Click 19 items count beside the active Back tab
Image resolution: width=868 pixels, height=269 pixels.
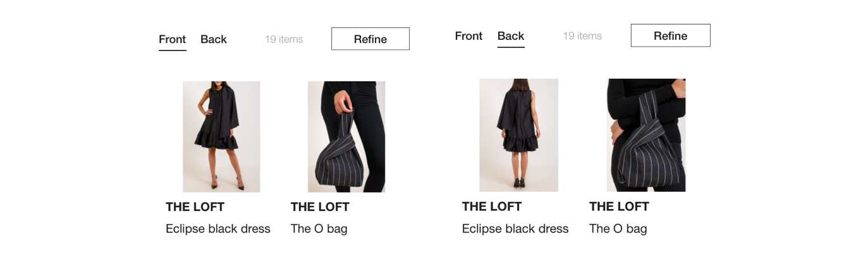click(582, 36)
